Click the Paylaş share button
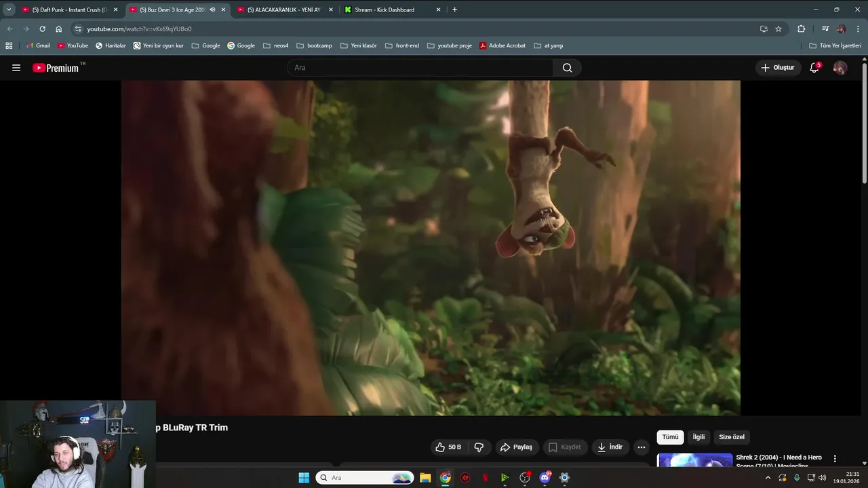Viewport: 868px width, 488px height. [x=516, y=447]
